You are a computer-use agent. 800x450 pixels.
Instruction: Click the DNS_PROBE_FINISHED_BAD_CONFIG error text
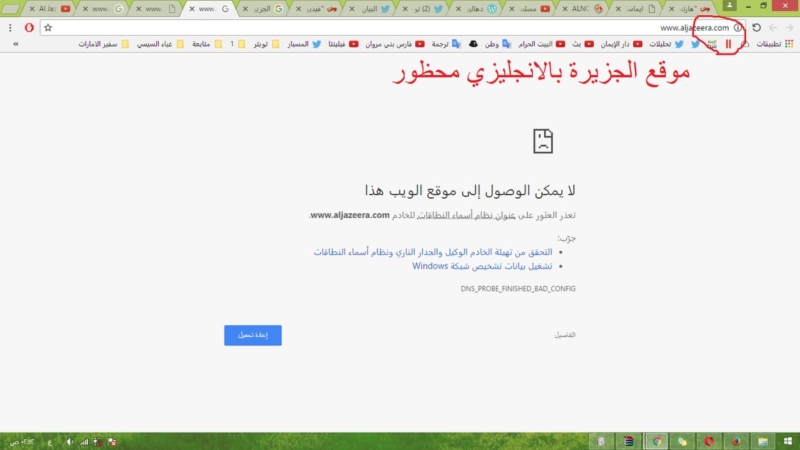(518, 289)
